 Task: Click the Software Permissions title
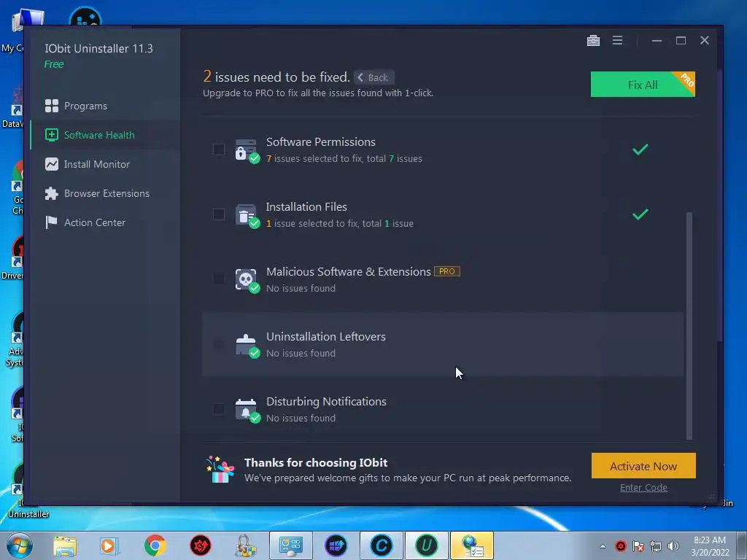(x=321, y=142)
